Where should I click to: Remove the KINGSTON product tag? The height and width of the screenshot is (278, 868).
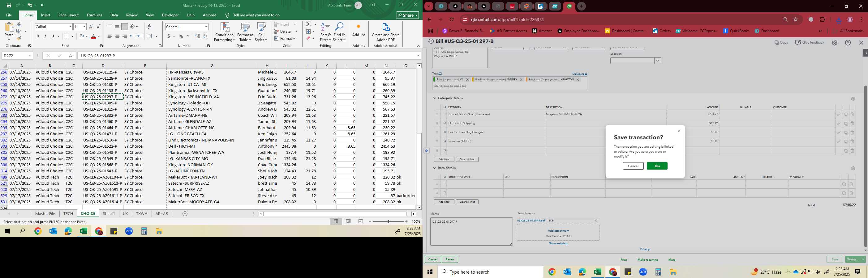click(578, 80)
